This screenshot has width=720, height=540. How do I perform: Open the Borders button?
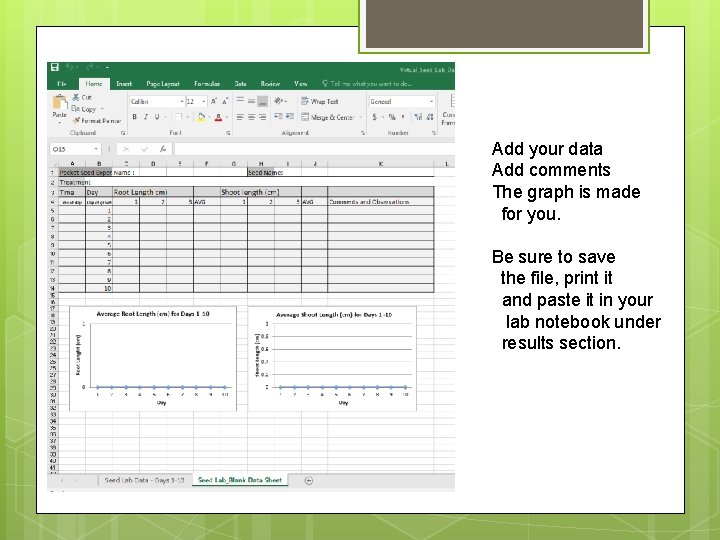click(179, 117)
